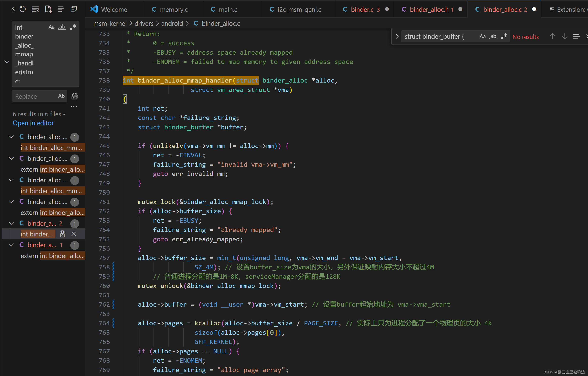Toggle Match Case in sidebar search box
This screenshot has width=588, height=376.
coord(51,27)
